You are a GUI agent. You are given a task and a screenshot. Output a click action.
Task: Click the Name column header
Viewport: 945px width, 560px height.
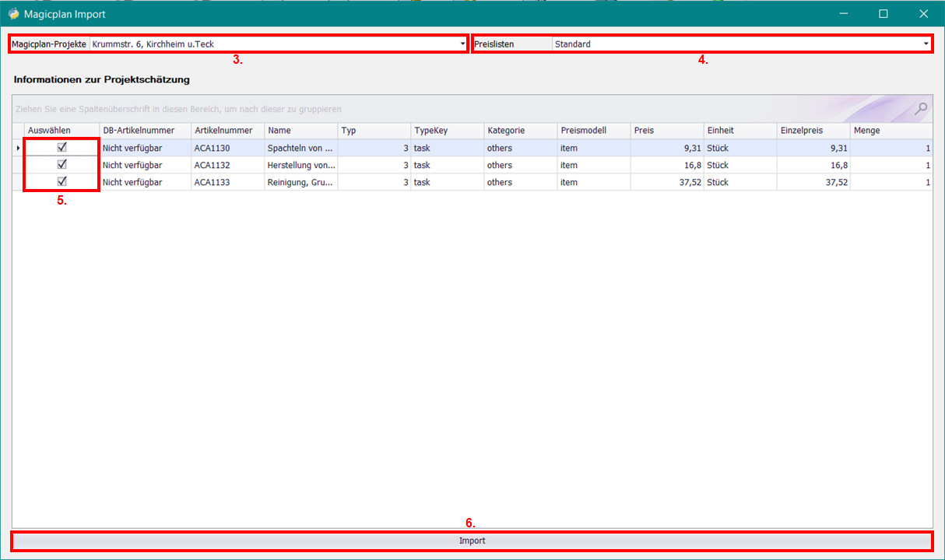tap(300, 131)
